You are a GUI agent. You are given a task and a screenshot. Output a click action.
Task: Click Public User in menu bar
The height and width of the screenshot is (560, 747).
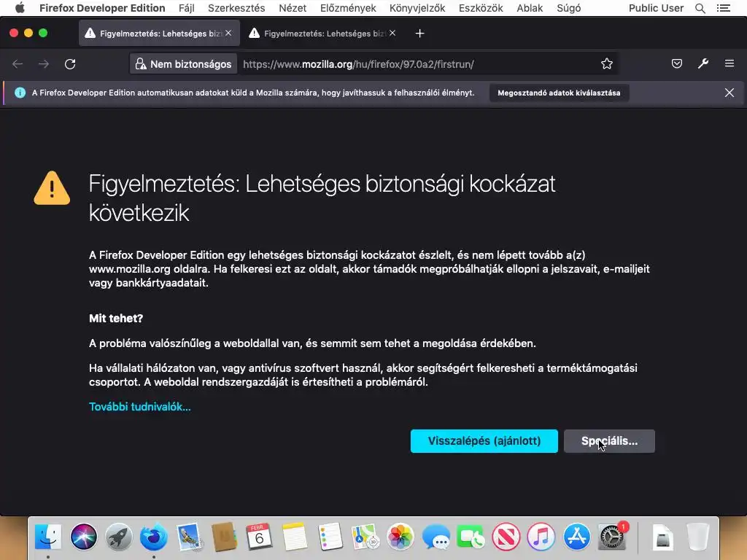(x=656, y=8)
